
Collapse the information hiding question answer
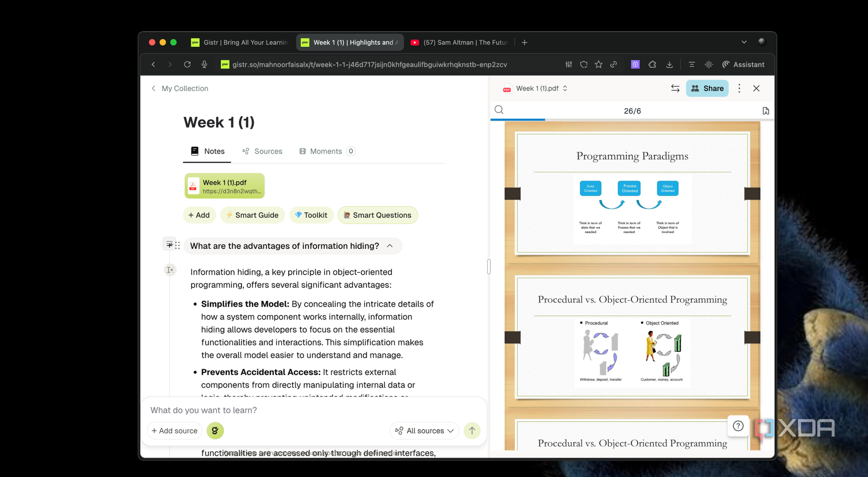click(x=390, y=246)
